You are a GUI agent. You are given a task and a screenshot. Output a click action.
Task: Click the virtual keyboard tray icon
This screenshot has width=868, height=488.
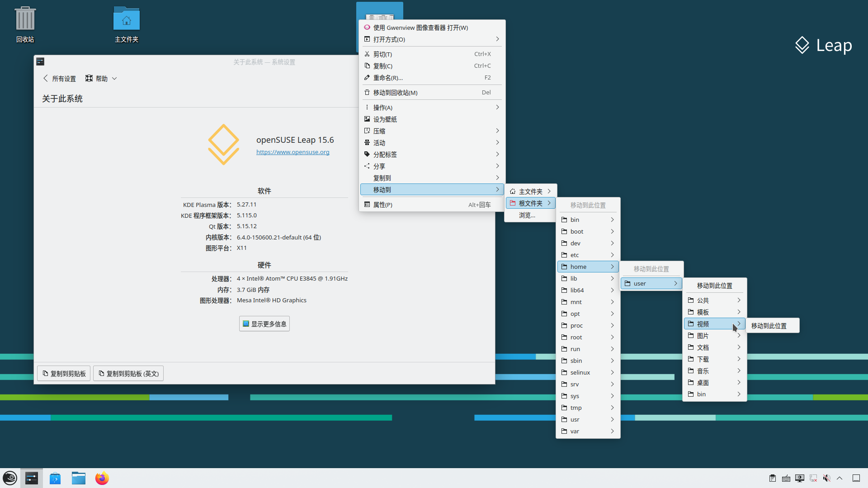[786, 478]
